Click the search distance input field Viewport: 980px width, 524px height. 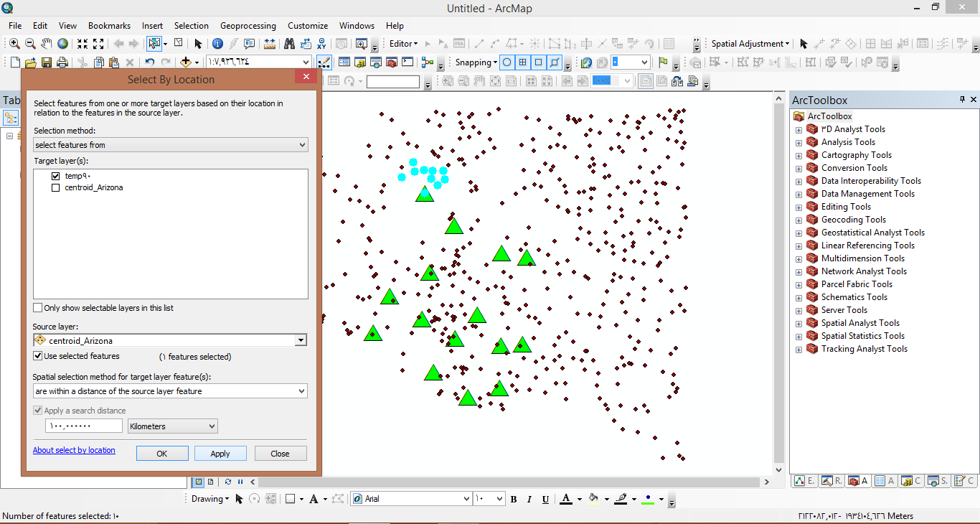(84, 426)
